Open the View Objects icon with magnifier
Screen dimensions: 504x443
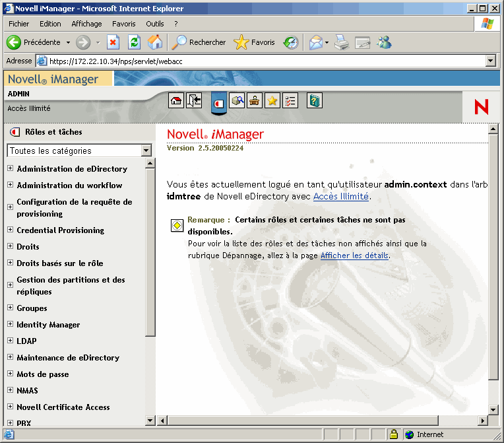point(237,101)
